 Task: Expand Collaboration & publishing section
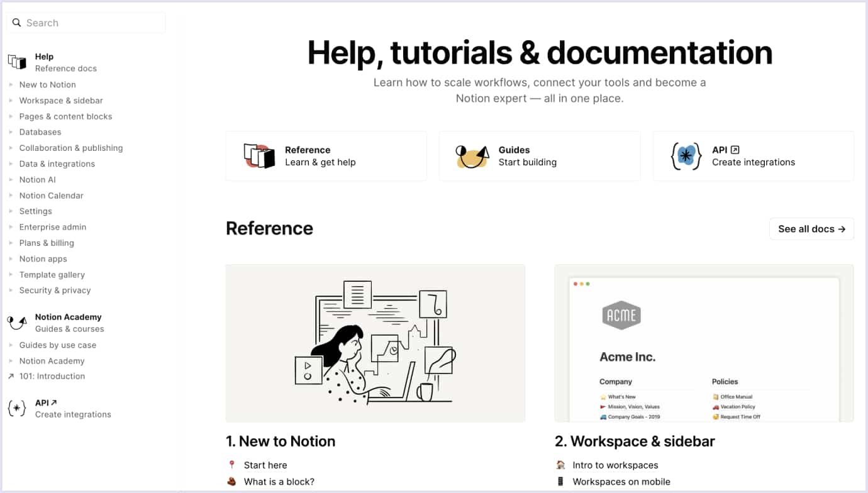(x=11, y=148)
